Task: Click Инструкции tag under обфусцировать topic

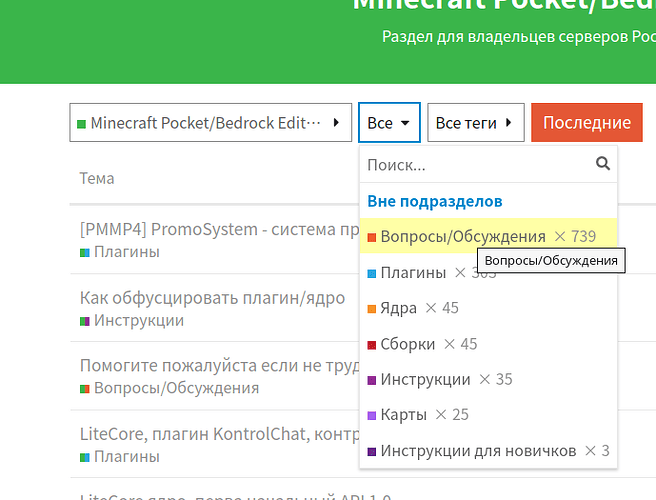Action: coord(132,321)
